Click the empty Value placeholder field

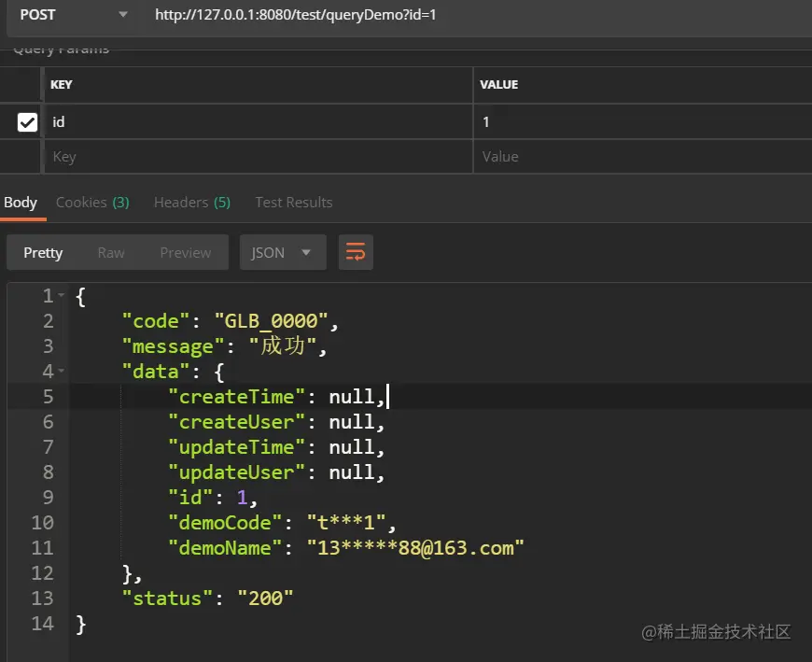click(643, 157)
